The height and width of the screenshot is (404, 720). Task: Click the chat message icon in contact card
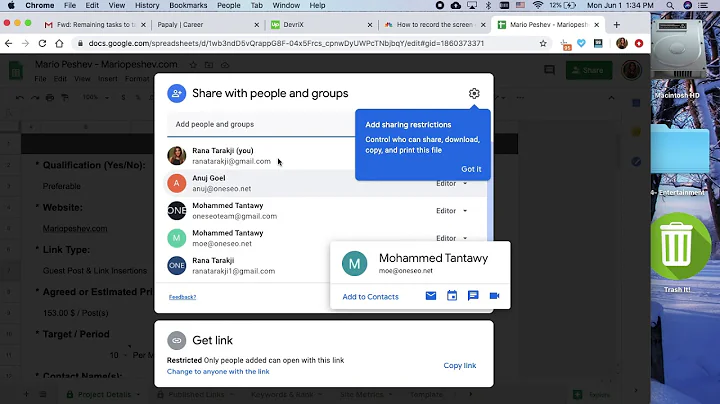[473, 296]
